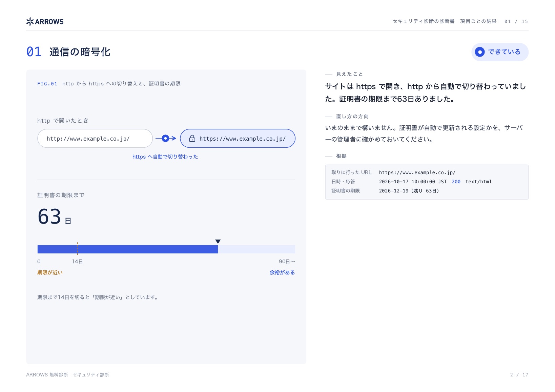Image resolution: width=555 pixels, height=392 pixels.
Task: Click the 14-day threshold note below bar
Action: [x=98, y=297]
